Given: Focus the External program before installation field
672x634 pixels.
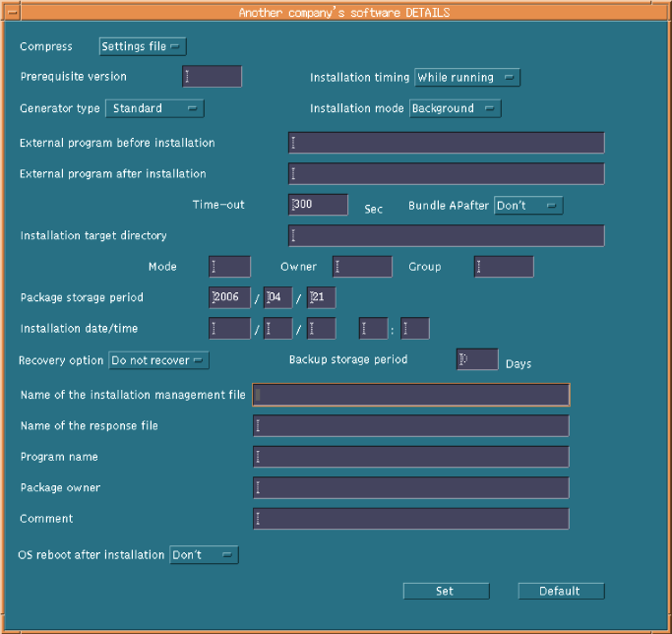Looking at the screenshot, I should (x=446, y=143).
